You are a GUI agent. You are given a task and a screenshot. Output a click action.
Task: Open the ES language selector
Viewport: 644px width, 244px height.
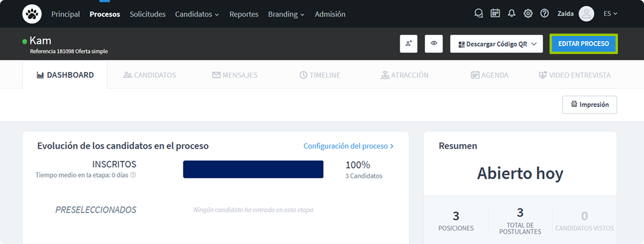click(610, 14)
